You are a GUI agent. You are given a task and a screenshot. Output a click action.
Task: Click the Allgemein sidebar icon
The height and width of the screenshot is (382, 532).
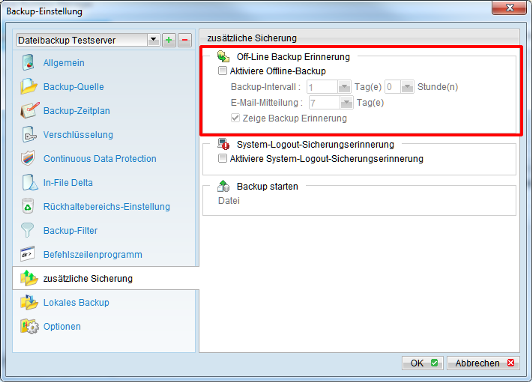(x=28, y=63)
